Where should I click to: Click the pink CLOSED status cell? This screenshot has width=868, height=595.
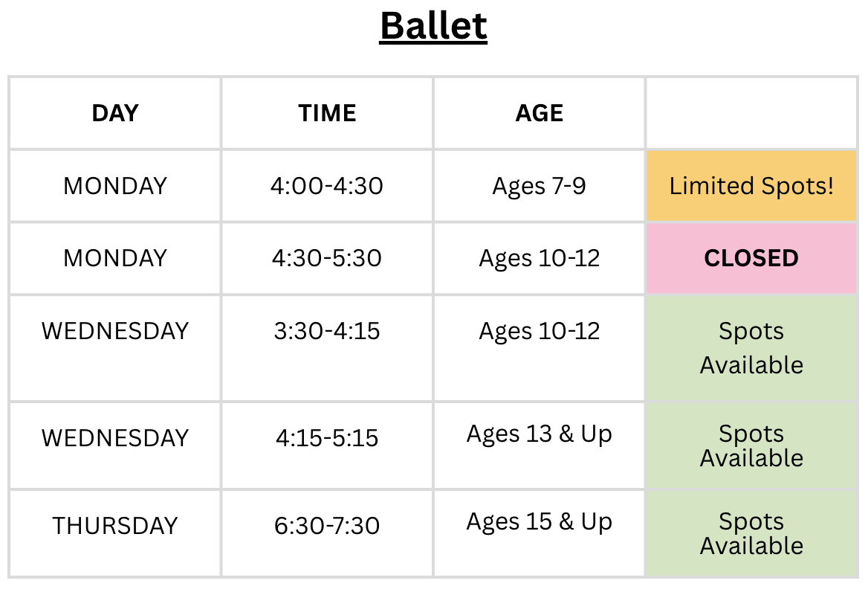click(751, 258)
